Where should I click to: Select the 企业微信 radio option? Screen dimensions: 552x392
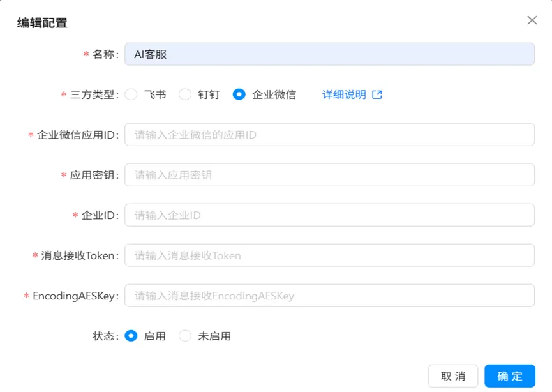(239, 94)
